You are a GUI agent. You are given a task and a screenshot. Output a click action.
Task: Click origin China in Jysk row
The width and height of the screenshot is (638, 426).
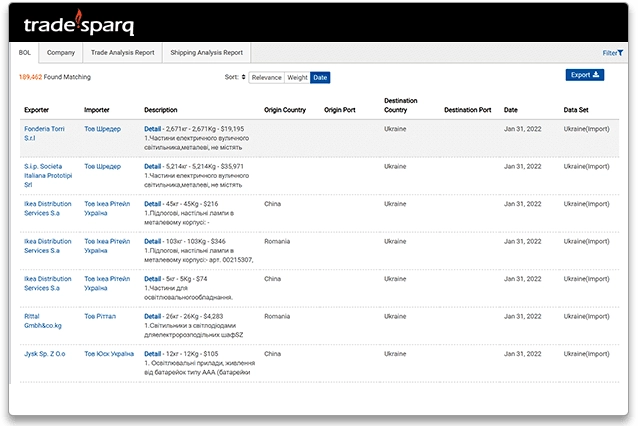pos(272,354)
